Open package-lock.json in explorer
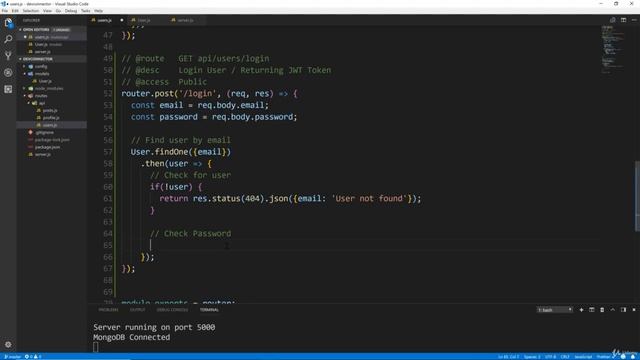The image size is (640, 360). (x=52, y=140)
